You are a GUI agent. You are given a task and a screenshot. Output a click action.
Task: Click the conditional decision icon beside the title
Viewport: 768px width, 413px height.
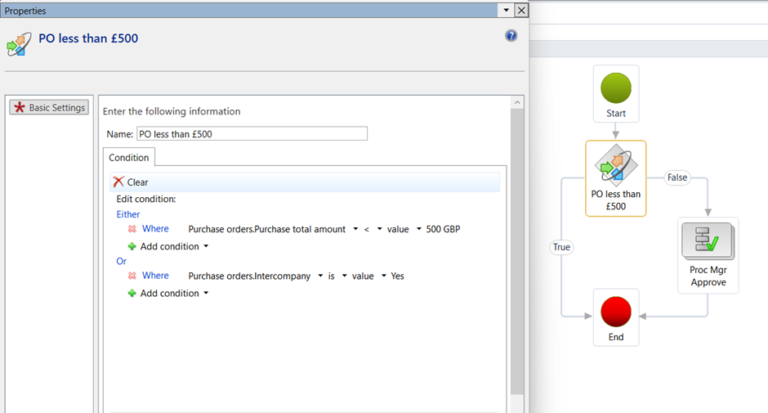tap(19, 44)
